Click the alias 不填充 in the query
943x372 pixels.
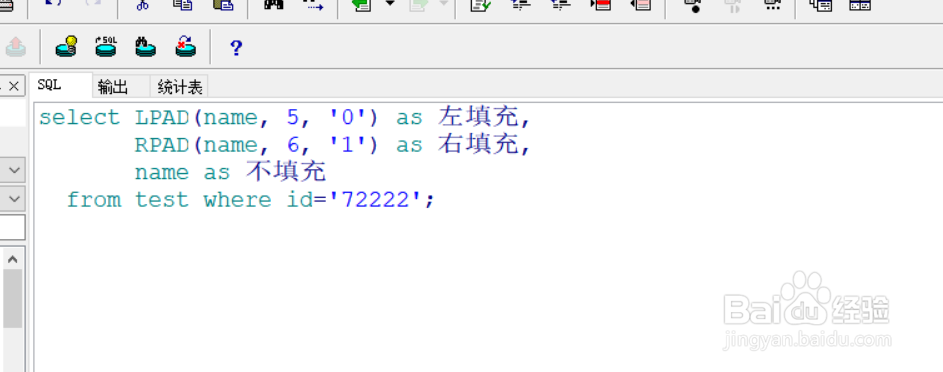pyautogui.click(x=286, y=172)
